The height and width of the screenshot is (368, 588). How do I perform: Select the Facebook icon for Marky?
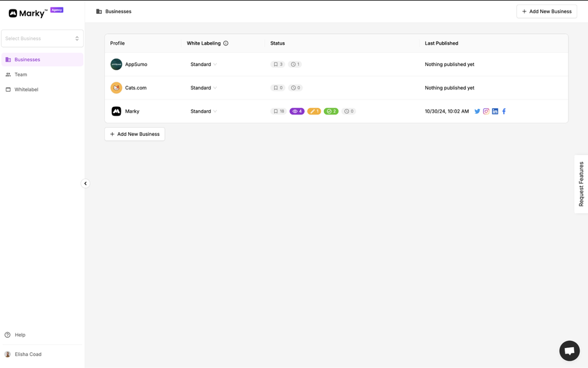pos(503,111)
